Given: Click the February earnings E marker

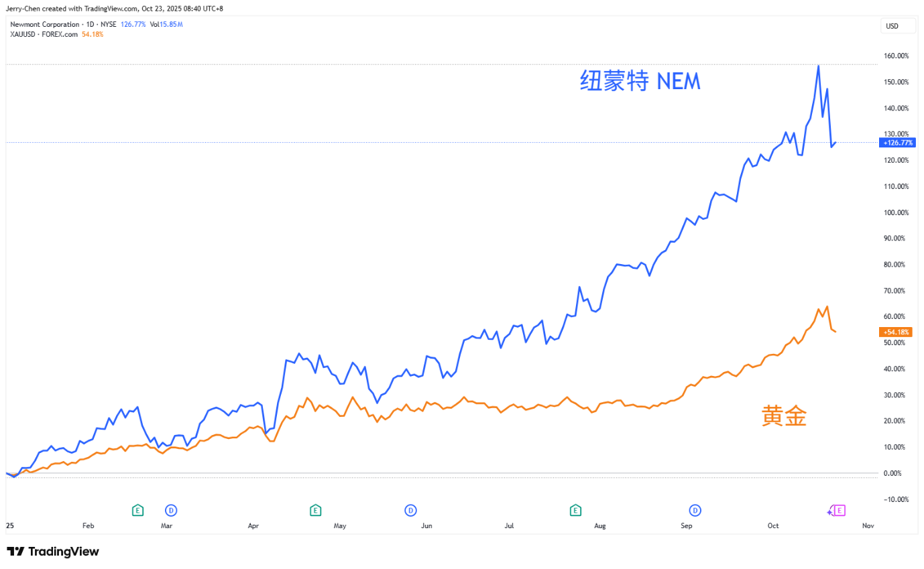Looking at the screenshot, I should (137, 511).
